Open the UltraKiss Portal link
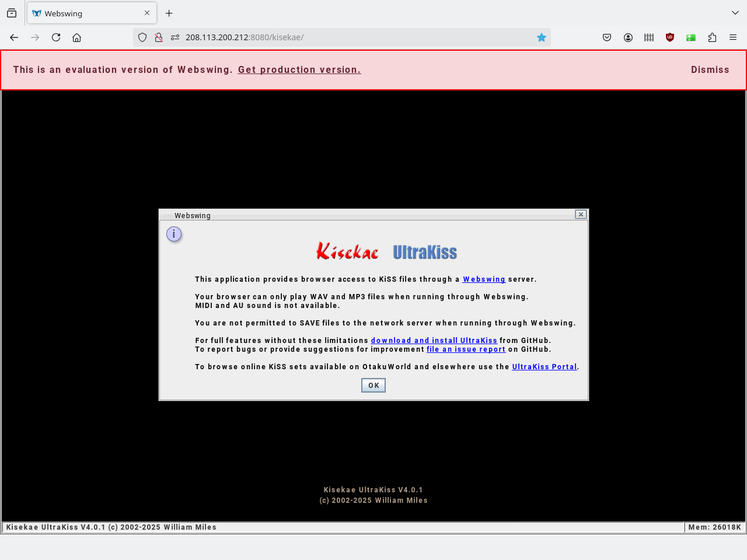Screen dimensions: 747x560 (544, 367)
